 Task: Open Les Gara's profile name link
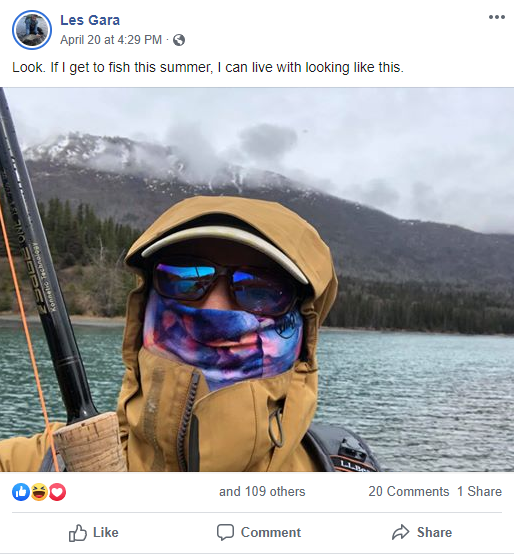click(90, 20)
